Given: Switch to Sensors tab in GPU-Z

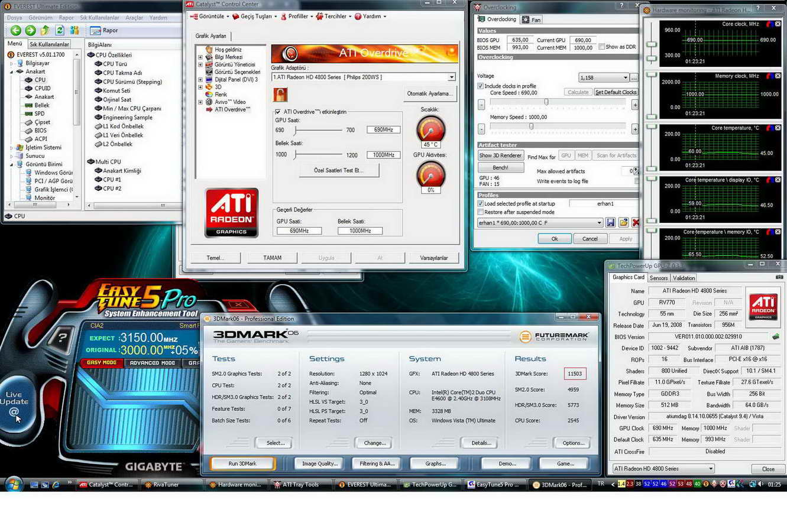Looking at the screenshot, I should (x=659, y=278).
